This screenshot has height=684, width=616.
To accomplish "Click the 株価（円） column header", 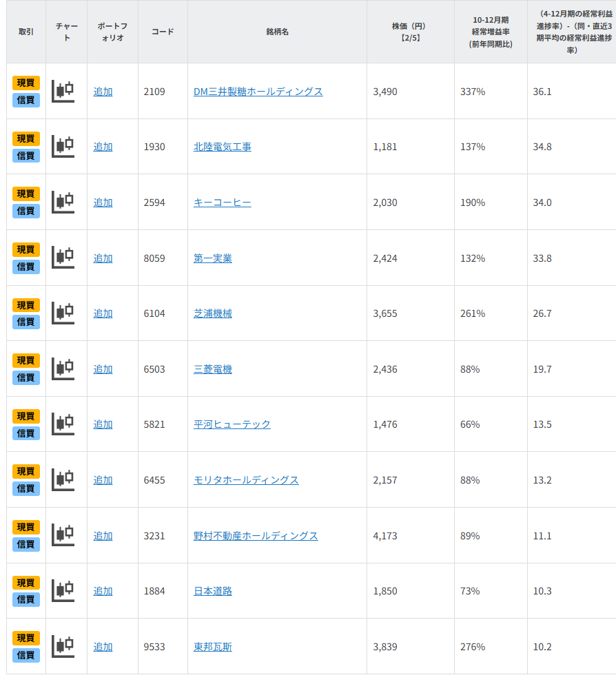I will (410, 32).
